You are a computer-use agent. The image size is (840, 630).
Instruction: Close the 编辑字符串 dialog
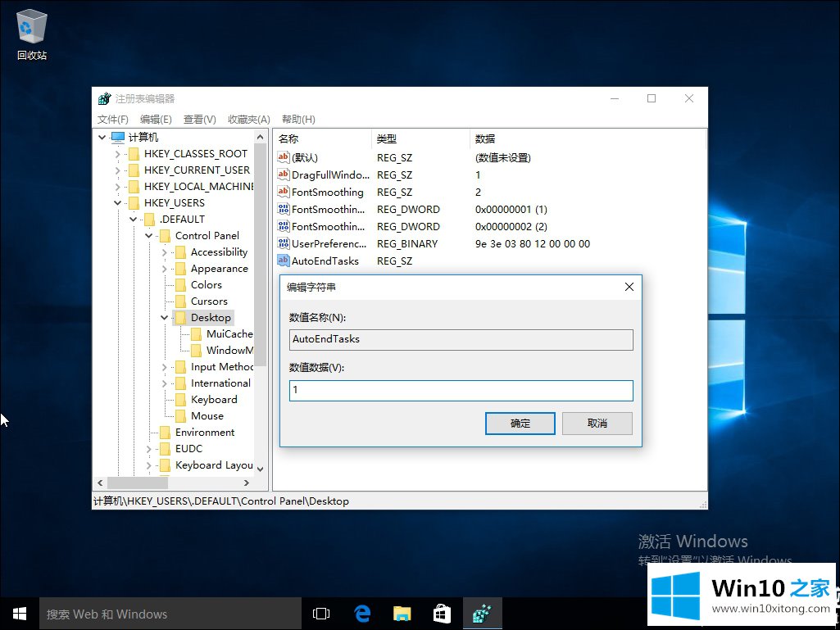click(629, 287)
